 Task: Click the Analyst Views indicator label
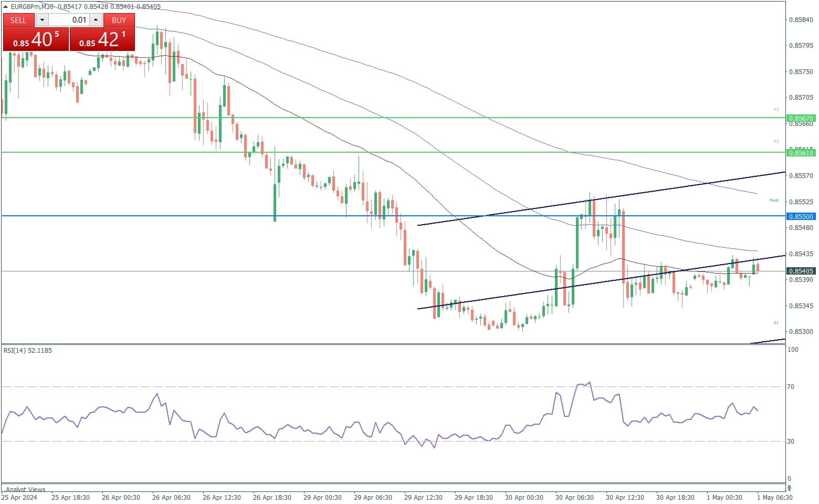tap(26, 489)
